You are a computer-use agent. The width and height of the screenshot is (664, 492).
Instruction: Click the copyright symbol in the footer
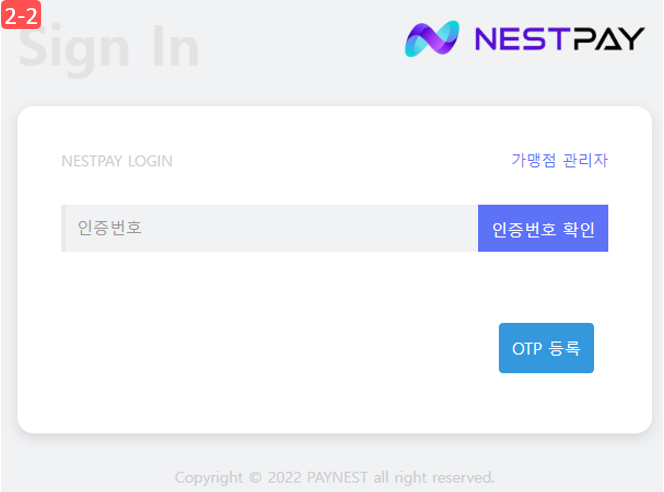click(x=255, y=478)
